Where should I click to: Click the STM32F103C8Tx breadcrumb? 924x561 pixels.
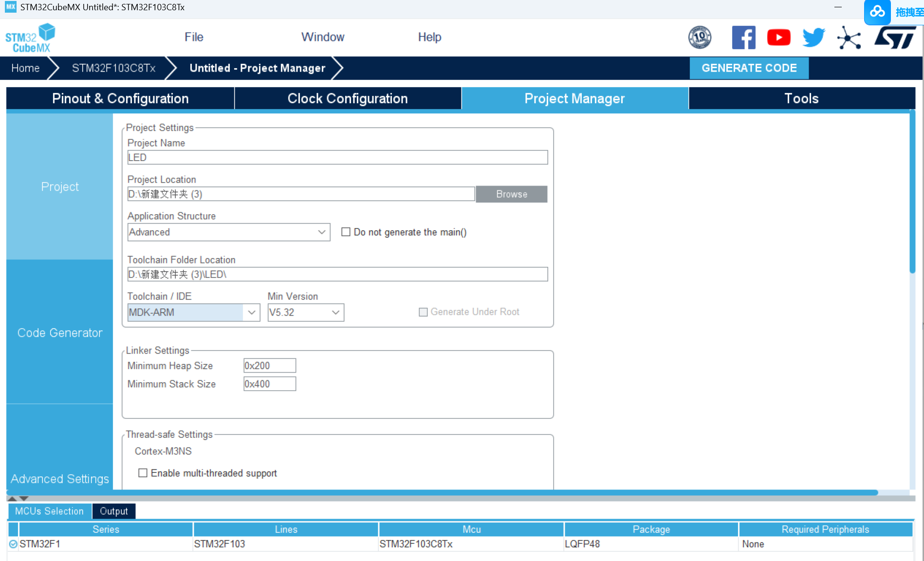point(114,68)
